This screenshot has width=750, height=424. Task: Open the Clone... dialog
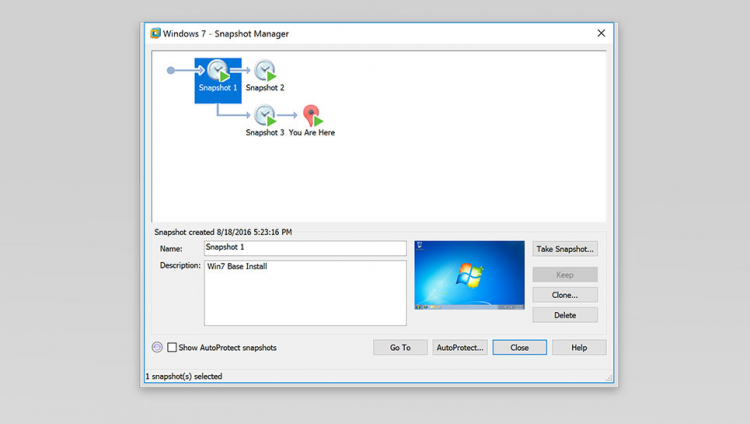(565, 295)
